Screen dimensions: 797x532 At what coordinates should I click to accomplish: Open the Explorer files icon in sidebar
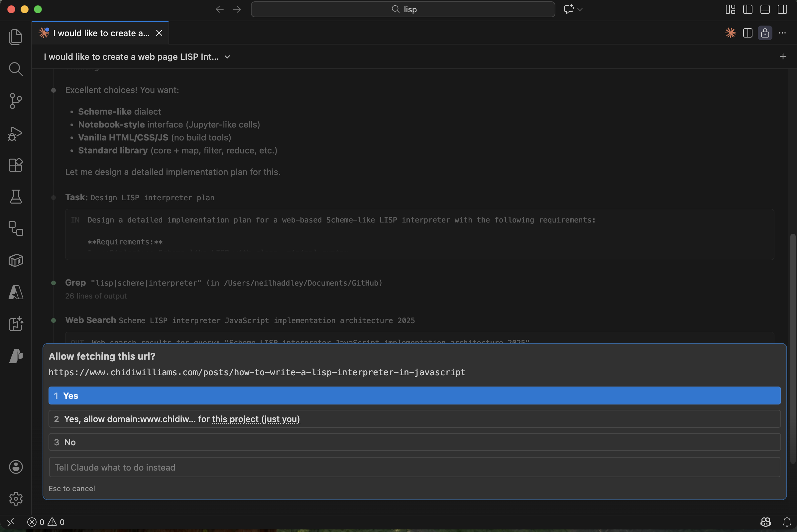[16, 37]
